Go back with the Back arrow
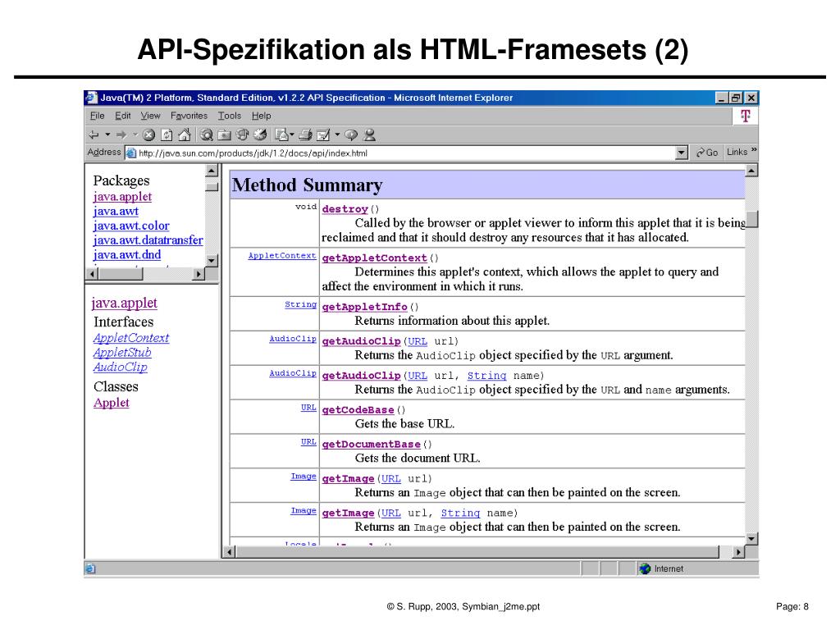 point(94,135)
